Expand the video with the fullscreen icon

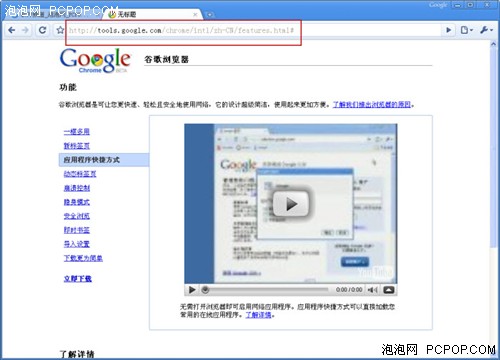point(389,290)
